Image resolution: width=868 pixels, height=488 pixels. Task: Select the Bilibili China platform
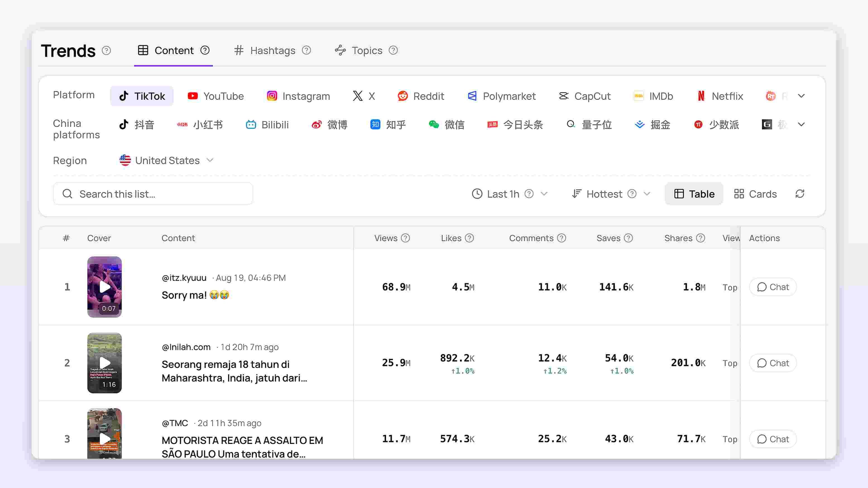[x=267, y=125]
